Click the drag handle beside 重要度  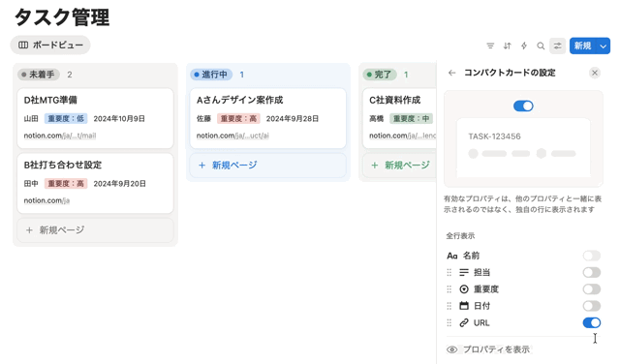coord(449,289)
